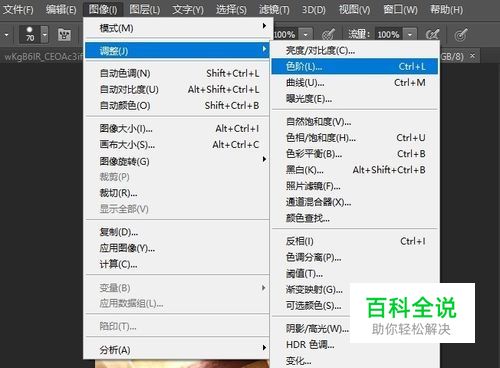The height and width of the screenshot is (368, 500).
Task: Open the 视图(V) menu
Action: pos(354,9)
